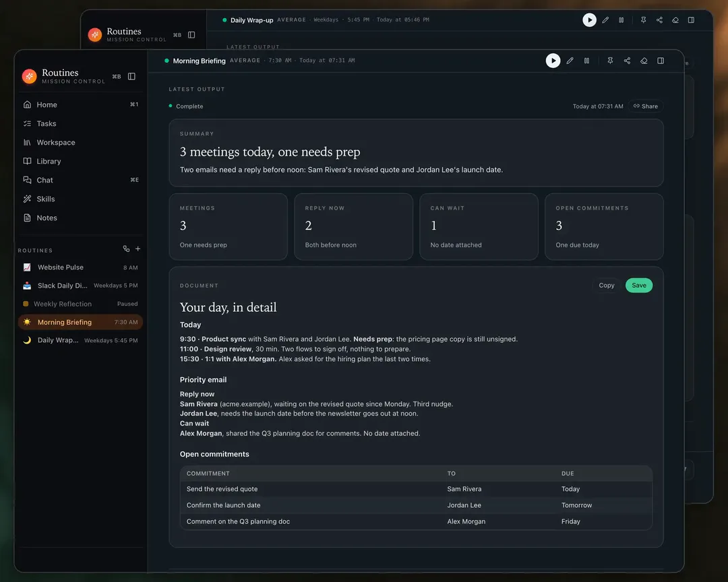Open the Open Commitments summary card
This screenshot has height=582, width=728.
click(604, 226)
